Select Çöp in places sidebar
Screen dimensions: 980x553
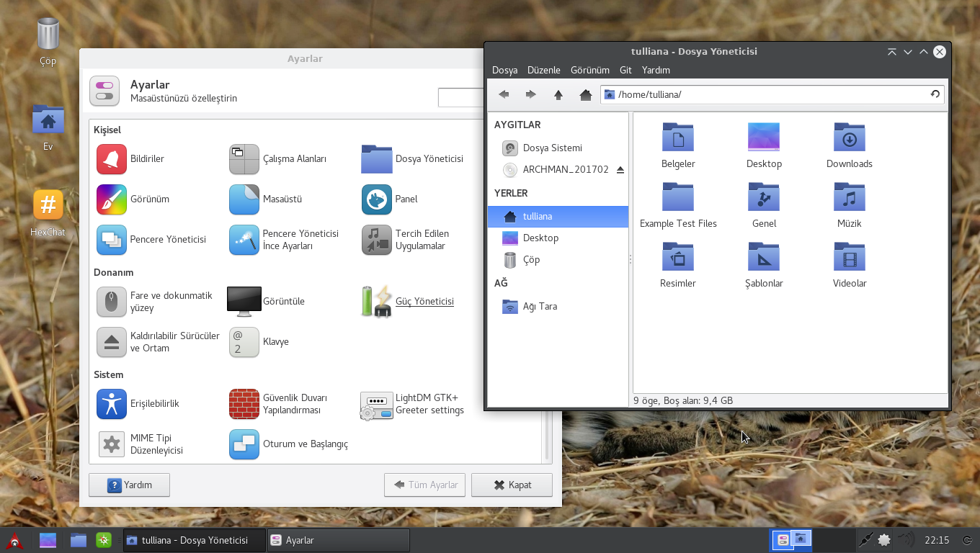(x=558, y=260)
